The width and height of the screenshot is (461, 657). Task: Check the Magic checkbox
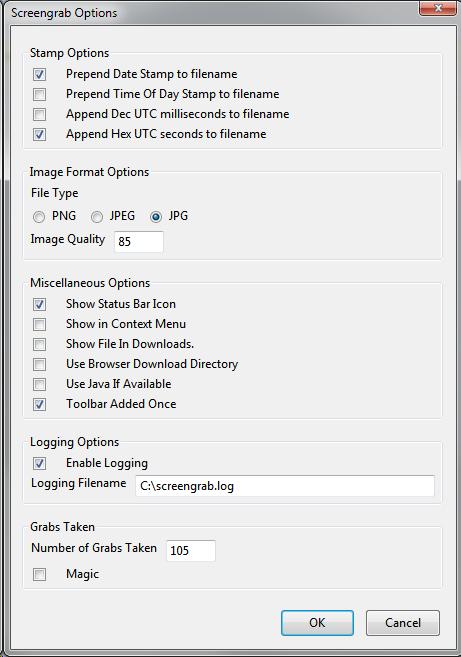point(39,574)
